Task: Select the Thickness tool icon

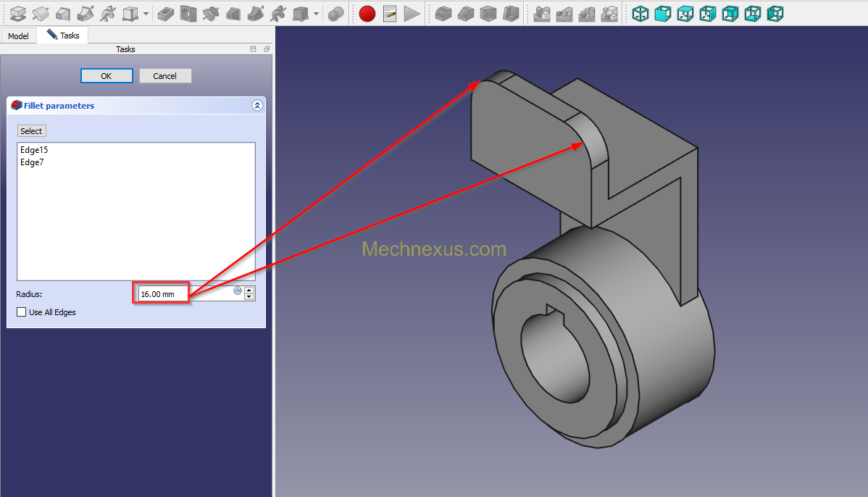Action: 511,14
